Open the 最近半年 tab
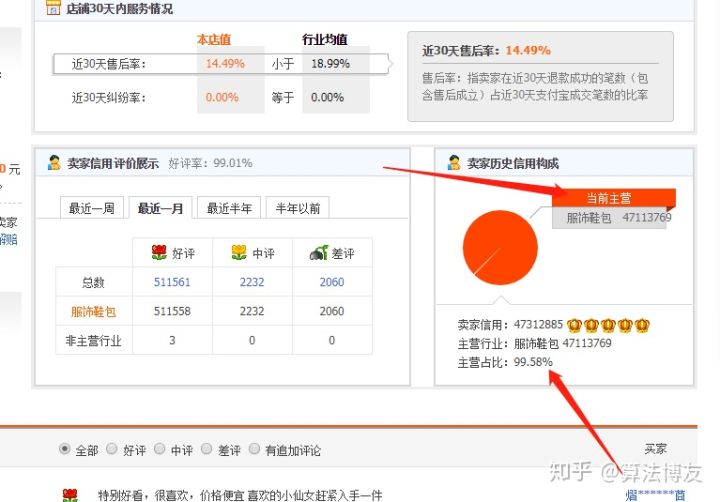The image size is (720, 502). 229,208
